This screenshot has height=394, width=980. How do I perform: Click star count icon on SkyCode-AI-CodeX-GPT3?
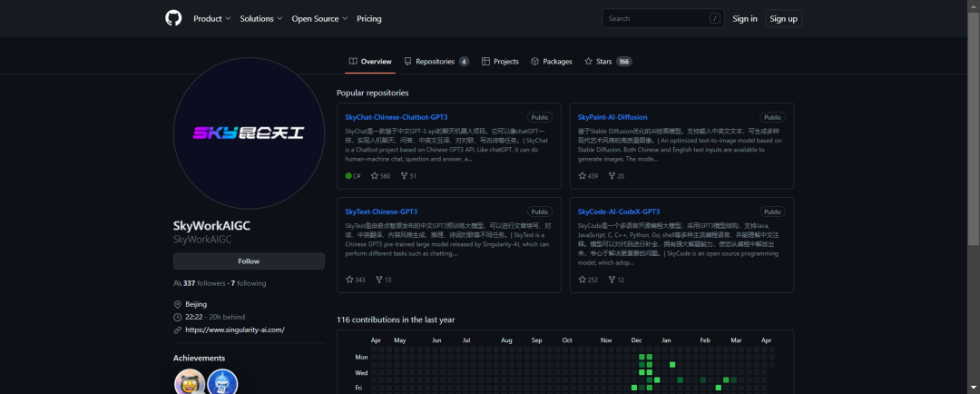(583, 280)
